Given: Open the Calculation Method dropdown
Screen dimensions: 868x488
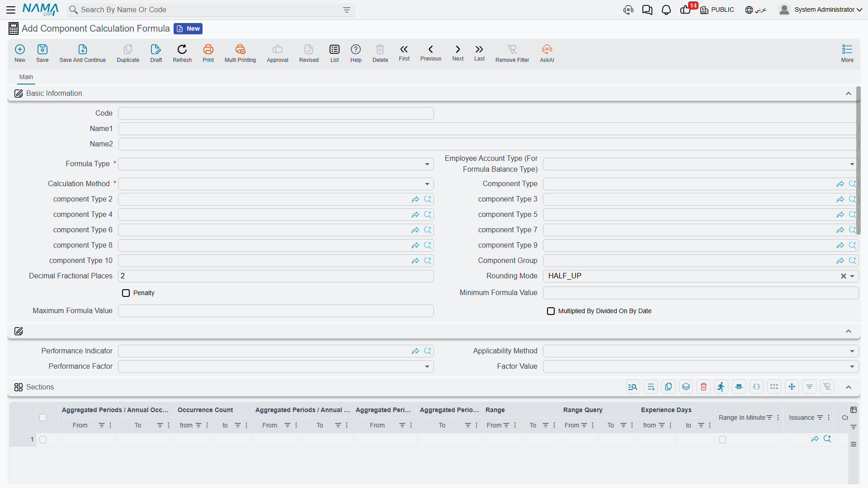Looking at the screenshot, I should click(427, 184).
